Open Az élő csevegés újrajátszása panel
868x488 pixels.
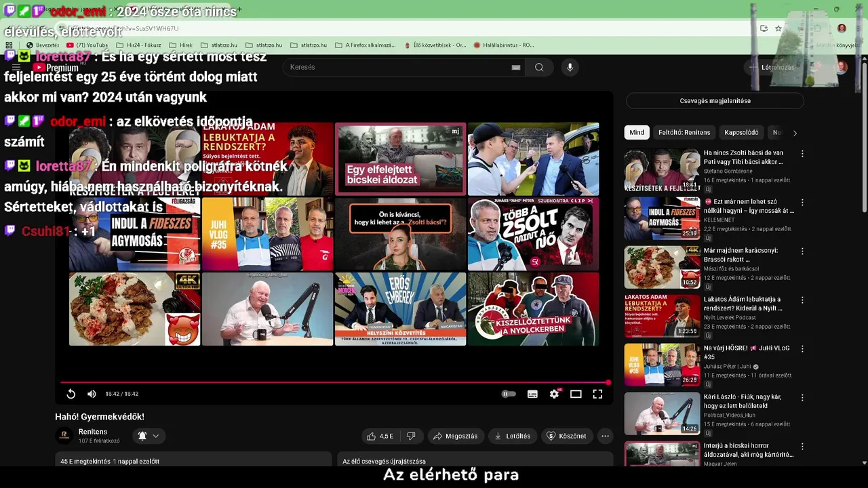coord(475,460)
